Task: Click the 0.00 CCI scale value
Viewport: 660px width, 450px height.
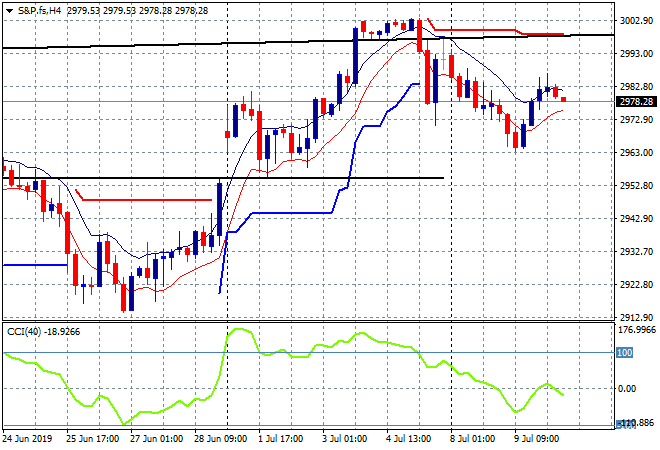Action: pyautogui.click(x=627, y=389)
